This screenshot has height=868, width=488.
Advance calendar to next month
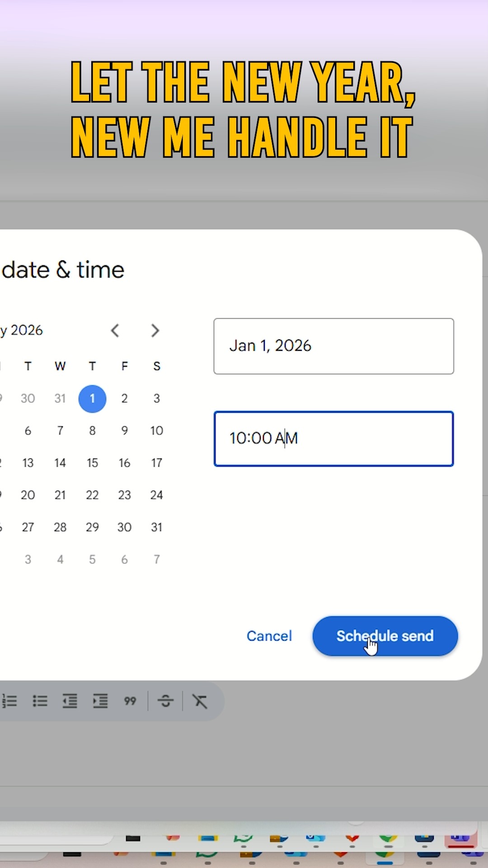[155, 330]
